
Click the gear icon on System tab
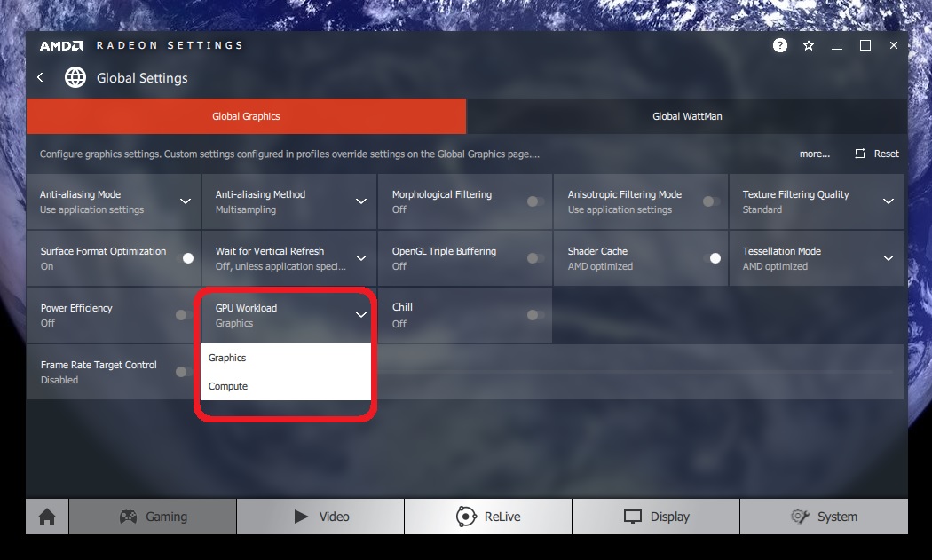(800, 517)
